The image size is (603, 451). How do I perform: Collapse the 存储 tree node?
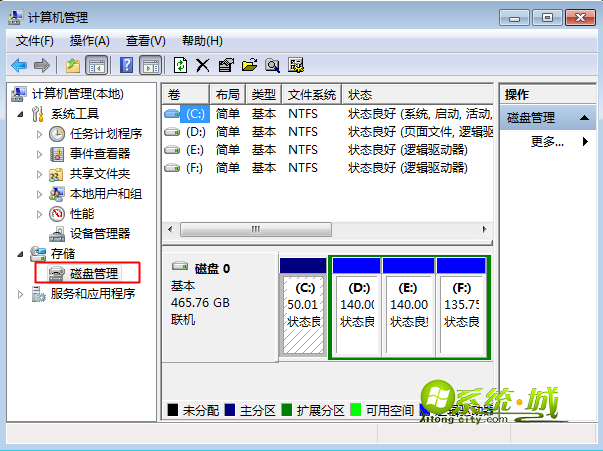(21, 255)
